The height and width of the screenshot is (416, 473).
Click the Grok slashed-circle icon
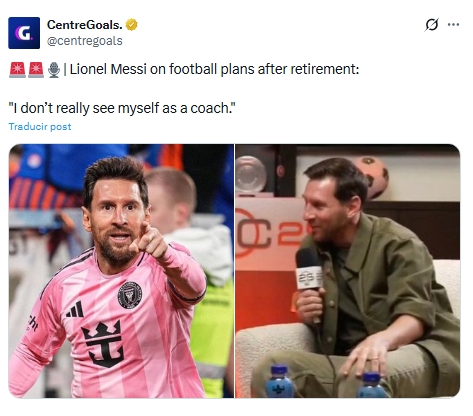[432, 25]
